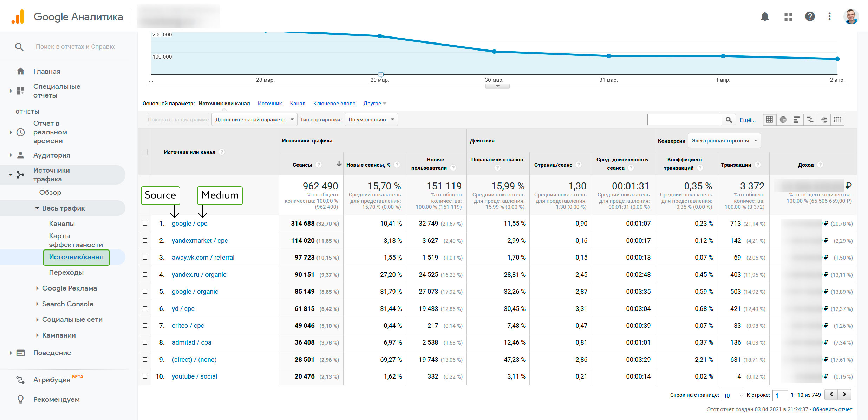Viewport: 868px width, 420px height.
Task: Switch to pie chart percentage view
Action: coord(783,120)
